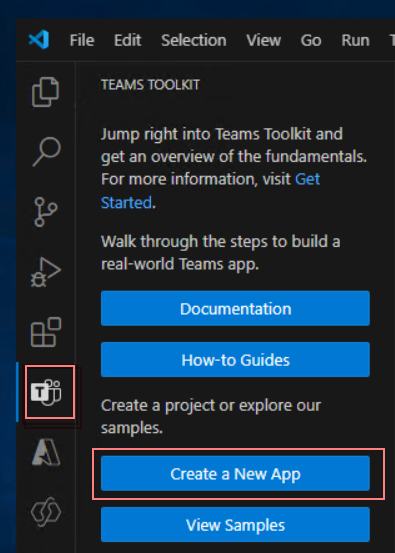
Task: Open the View menu
Action: click(263, 40)
